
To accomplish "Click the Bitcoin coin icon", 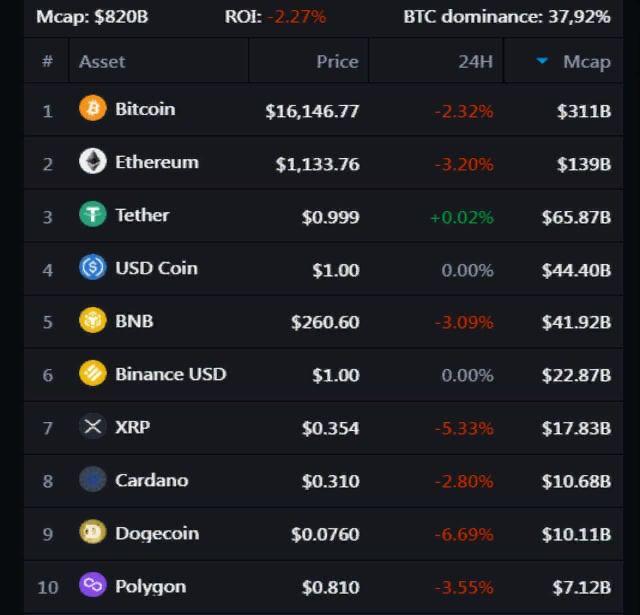I will [x=93, y=109].
